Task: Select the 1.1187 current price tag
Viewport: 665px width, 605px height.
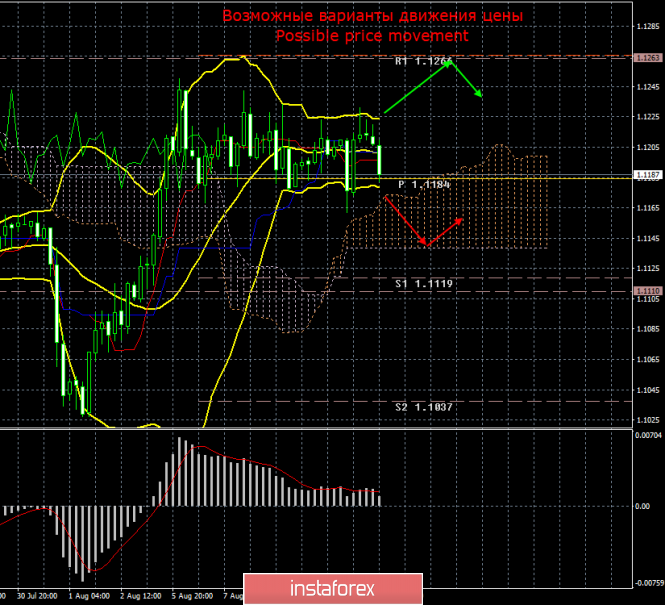Action: tap(647, 175)
